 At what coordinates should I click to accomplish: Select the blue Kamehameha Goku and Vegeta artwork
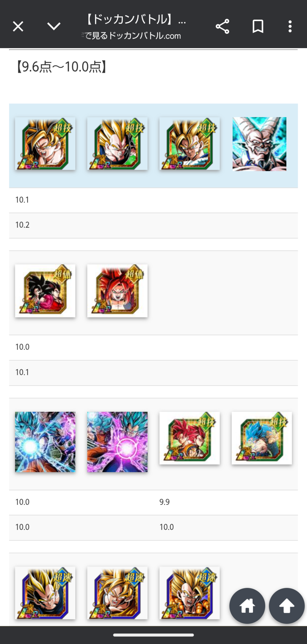pos(45,442)
